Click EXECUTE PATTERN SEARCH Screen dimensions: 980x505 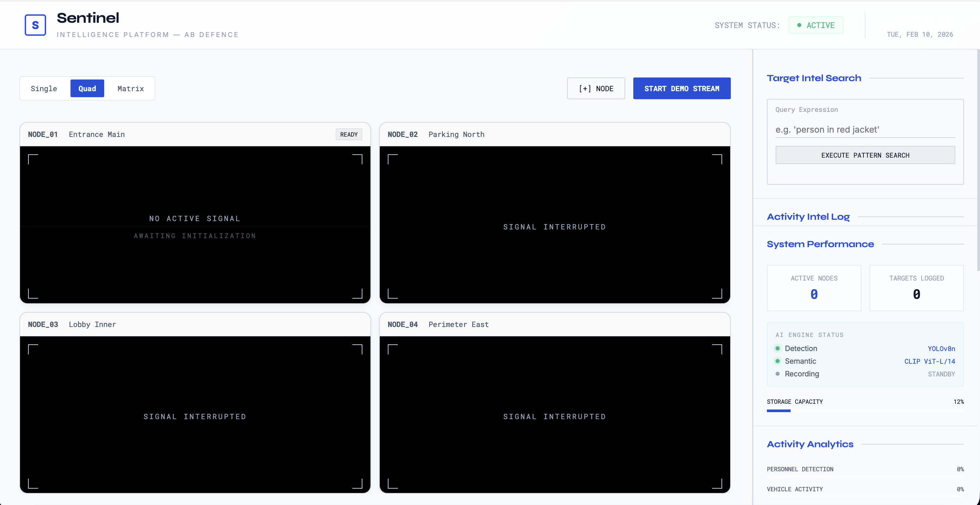[865, 155]
